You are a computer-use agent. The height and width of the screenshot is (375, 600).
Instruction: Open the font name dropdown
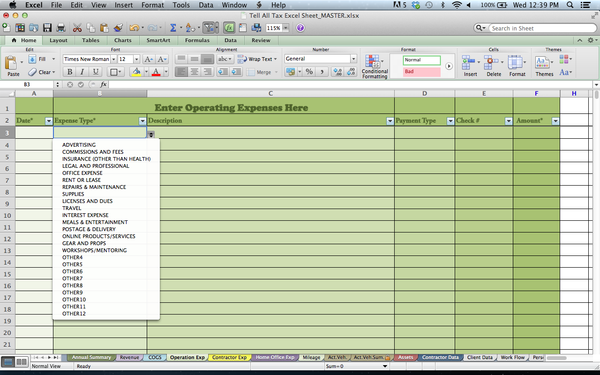point(113,59)
